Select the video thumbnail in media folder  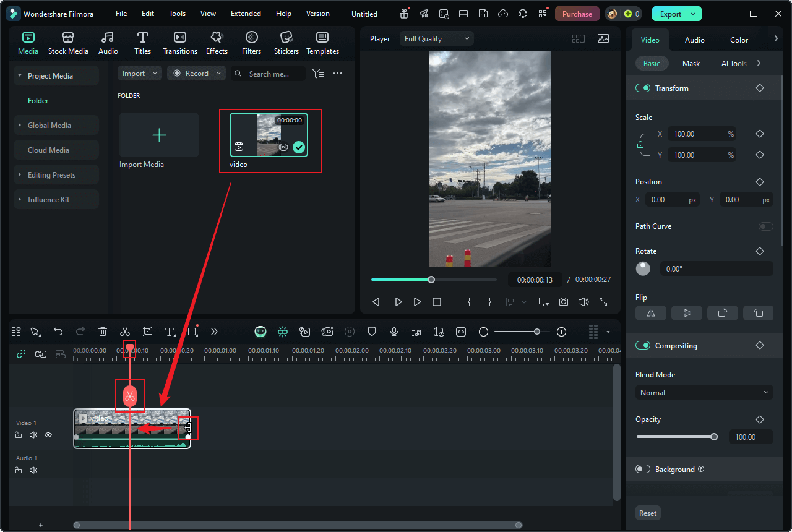point(269,135)
